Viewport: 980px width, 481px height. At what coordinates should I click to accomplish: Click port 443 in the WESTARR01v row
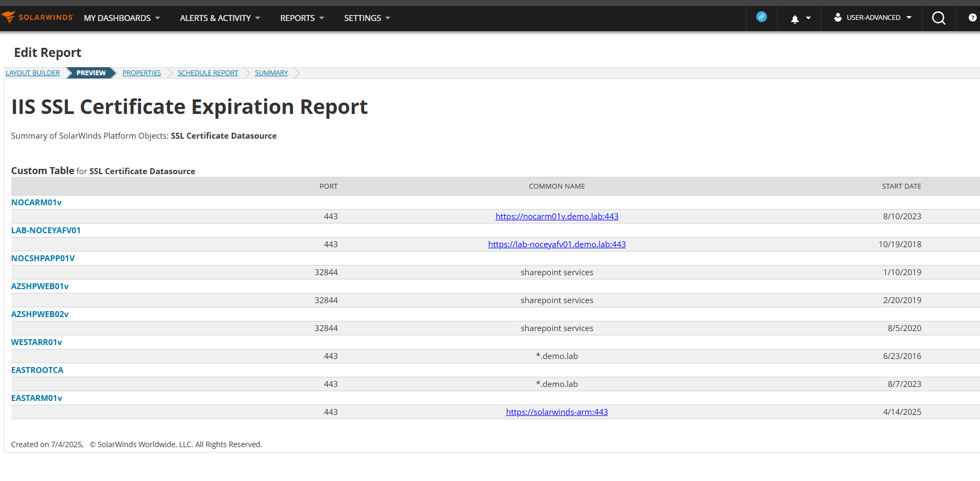[x=331, y=356]
